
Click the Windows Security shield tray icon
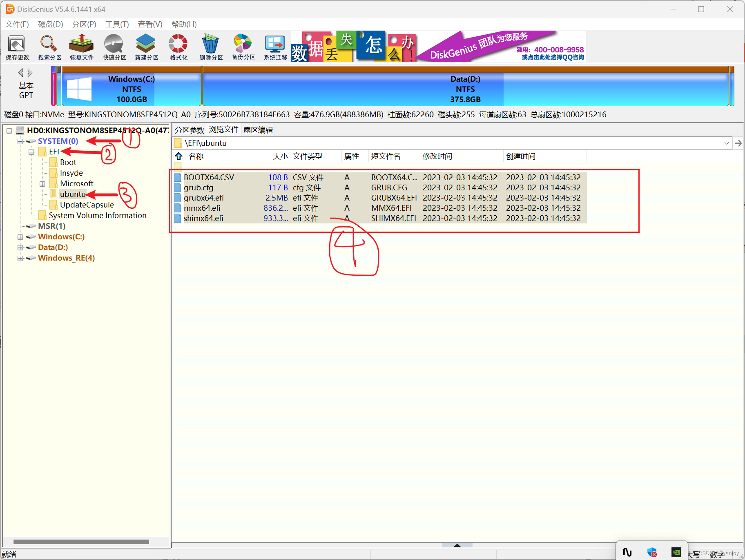652,553
